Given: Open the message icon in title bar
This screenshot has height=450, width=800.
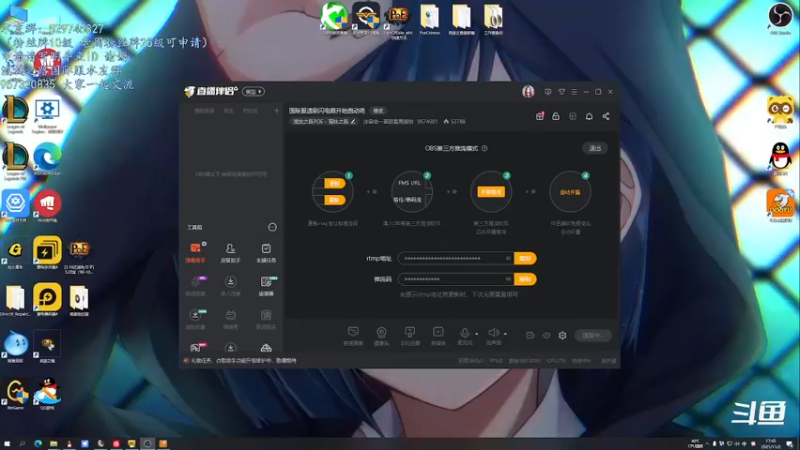Looking at the screenshot, I should click(x=548, y=92).
